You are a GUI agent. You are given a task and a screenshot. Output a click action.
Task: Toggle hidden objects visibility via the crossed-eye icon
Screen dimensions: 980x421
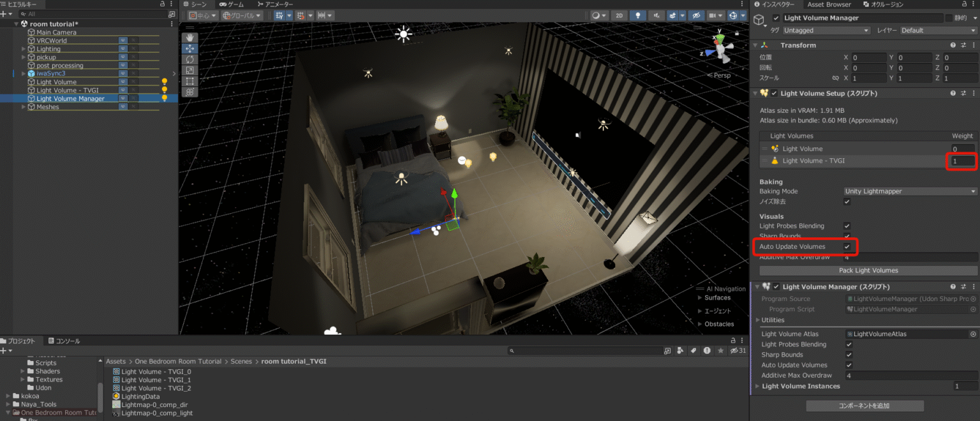pos(695,16)
